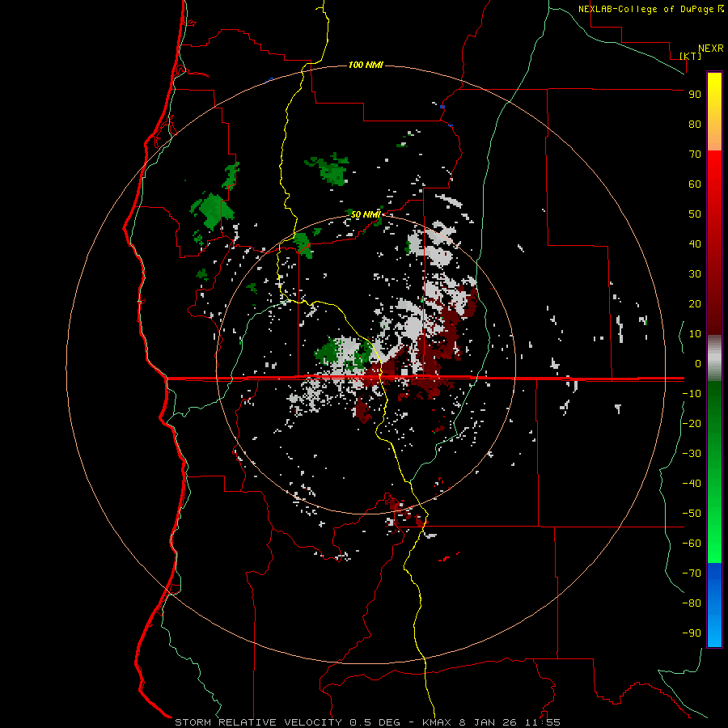Click the 40 value on velocity scale
This screenshot has width=728, height=728.
click(695, 244)
